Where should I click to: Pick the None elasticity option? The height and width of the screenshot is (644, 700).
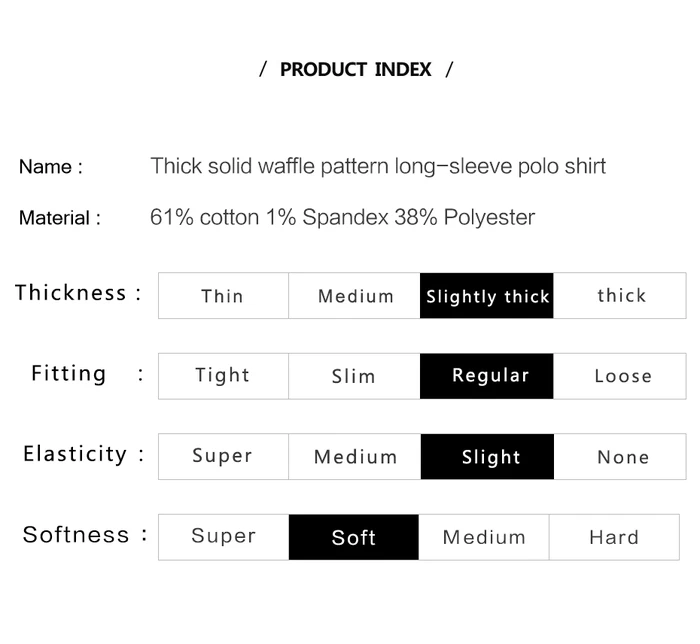(622, 457)
